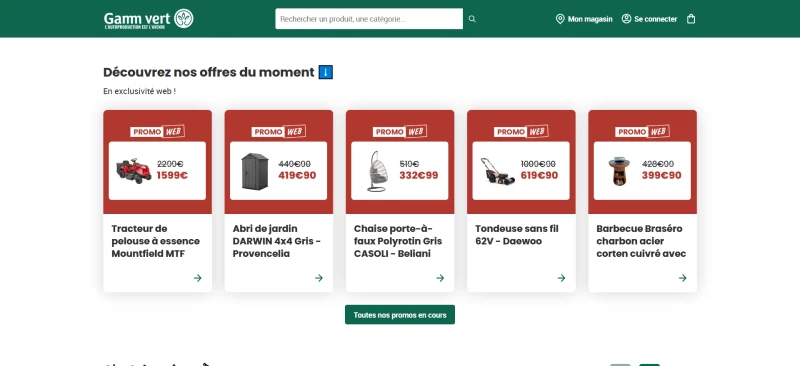
Task: Click Se connecter to sign in
Action: [x=649, y=19]
